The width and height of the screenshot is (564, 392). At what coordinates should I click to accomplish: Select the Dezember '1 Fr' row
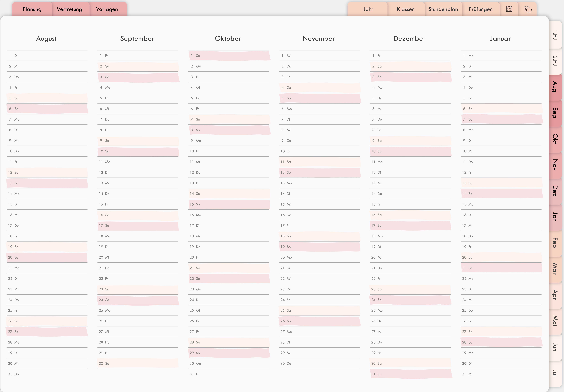click(410, 56)
